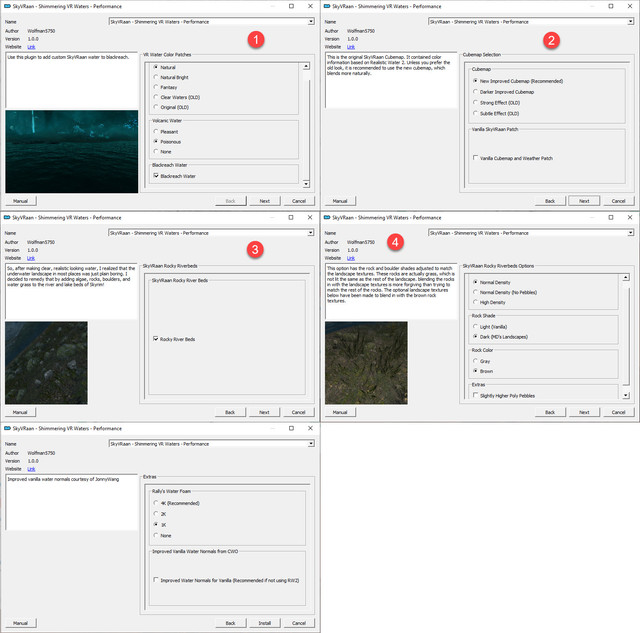
Task: Click Back in Rocky River Beds checkbox window
Action: point(230,412)
